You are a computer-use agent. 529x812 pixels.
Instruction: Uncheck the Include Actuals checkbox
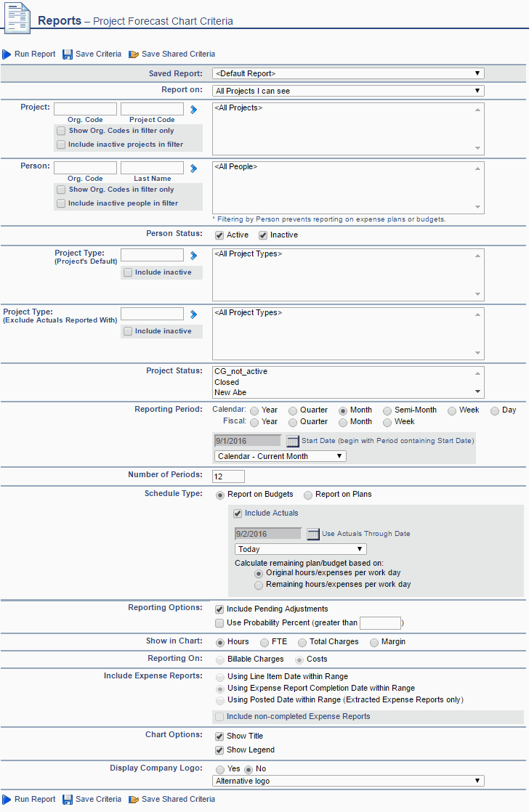point(238,513)
